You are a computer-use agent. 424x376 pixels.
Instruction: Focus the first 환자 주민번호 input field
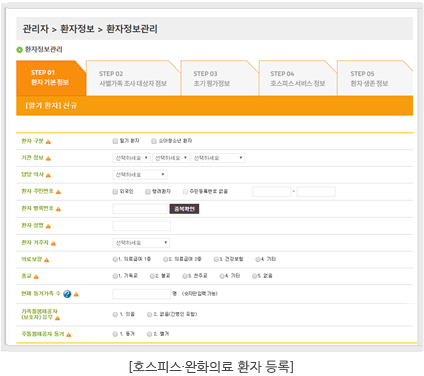[x=272, y=192]
